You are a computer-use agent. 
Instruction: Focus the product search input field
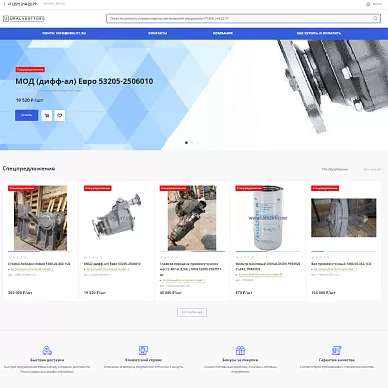click(x=243, y=19)
